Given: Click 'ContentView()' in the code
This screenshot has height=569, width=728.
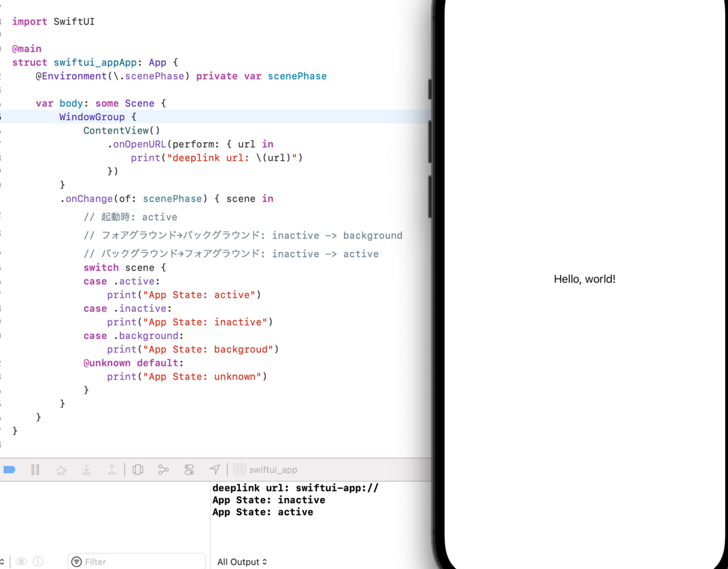Looking at the screenshot, I should click(x=122, y=130).
